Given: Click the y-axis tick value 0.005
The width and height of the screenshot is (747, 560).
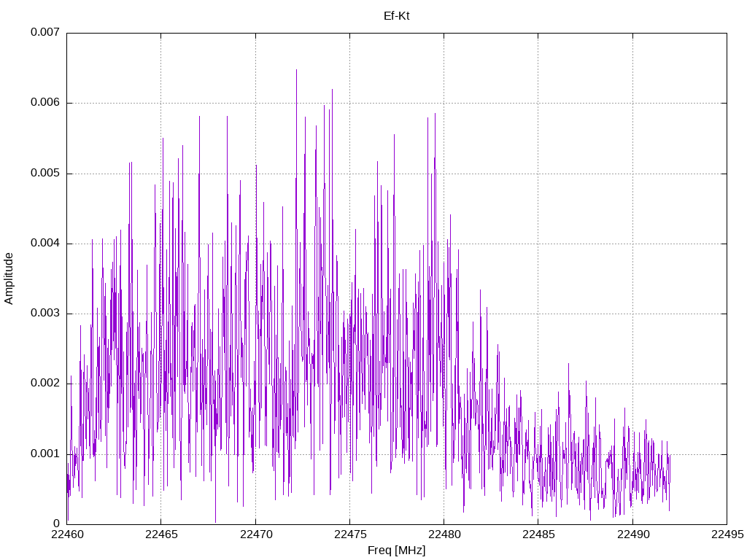Looking at the screenshot, I should 45,173.
